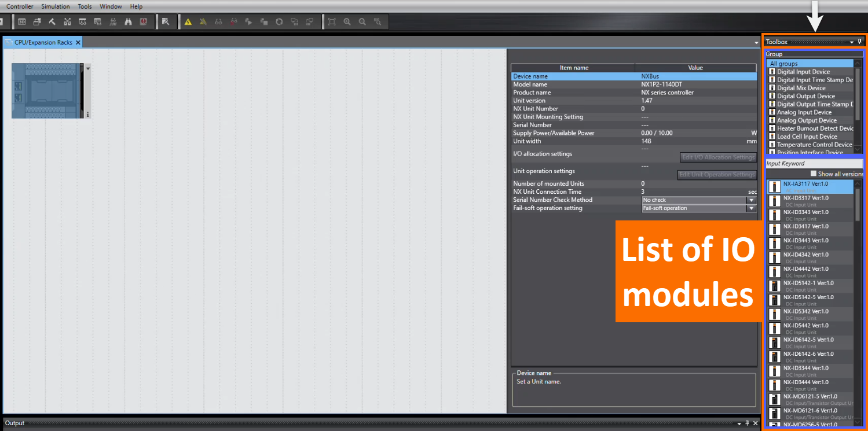Screen dimensions: 868x431
Task: Enable the Show all versions checkbox
Action: coord(814,174)
